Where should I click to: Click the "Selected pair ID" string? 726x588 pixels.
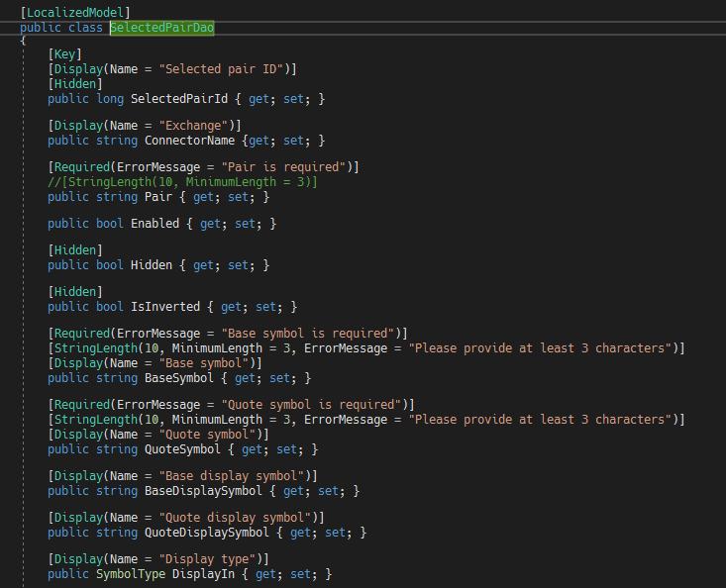pos(221,69)
